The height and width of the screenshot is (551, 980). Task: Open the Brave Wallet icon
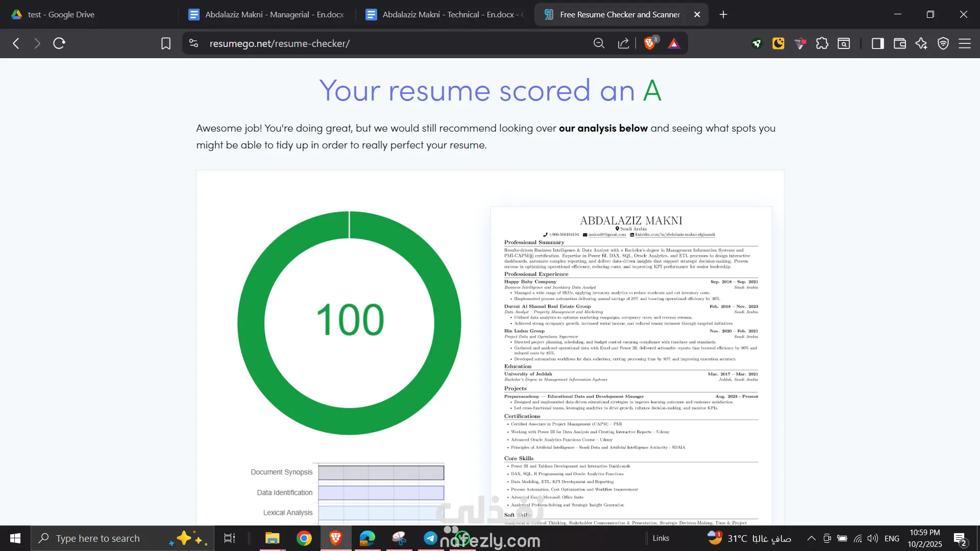point(899,43)
